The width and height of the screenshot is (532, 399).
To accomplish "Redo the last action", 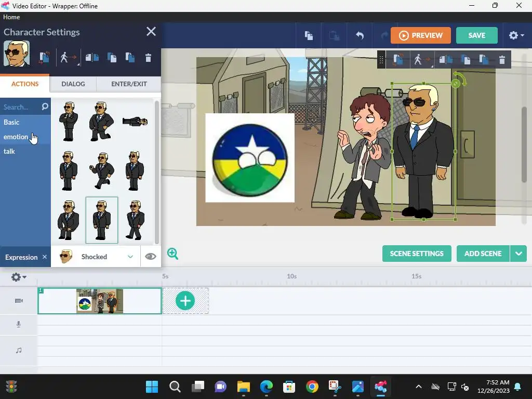I will [384, 35].
